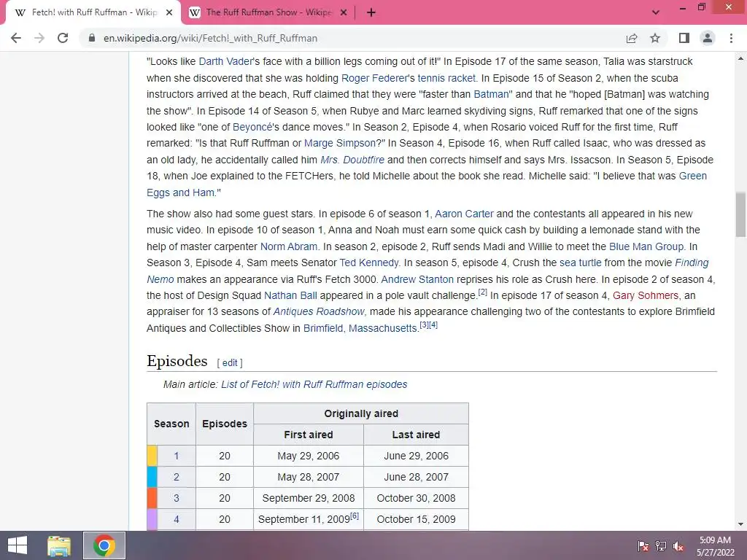Open season 3 link in the table
This screenshot has height=560, width=747.
177,498
